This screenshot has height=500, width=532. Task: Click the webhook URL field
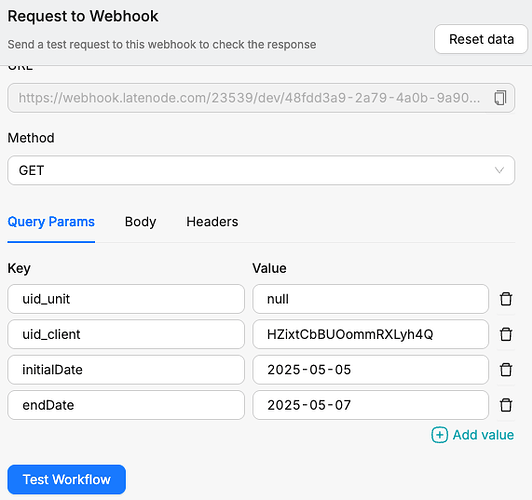(261, 98)
